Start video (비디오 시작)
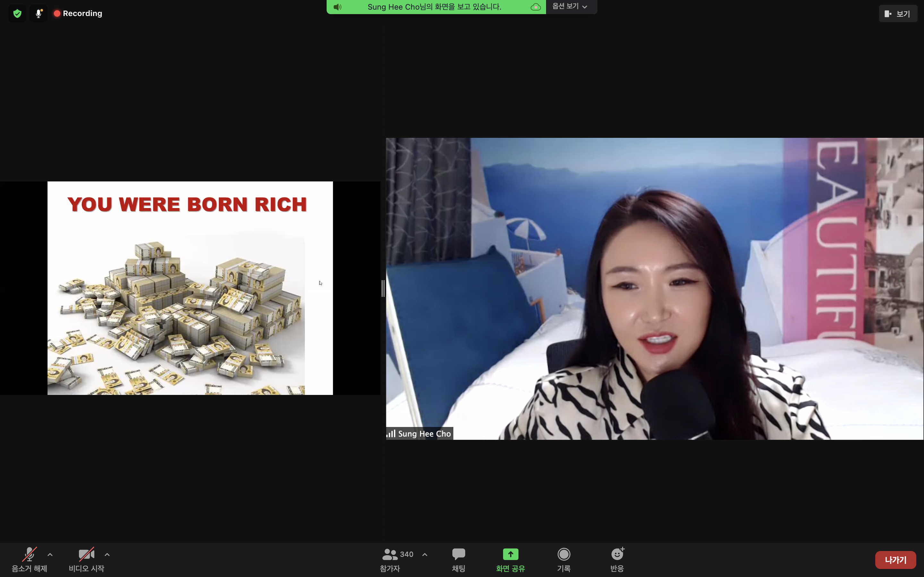This screenshot has width=924, height=577. (x=86, y=559)
